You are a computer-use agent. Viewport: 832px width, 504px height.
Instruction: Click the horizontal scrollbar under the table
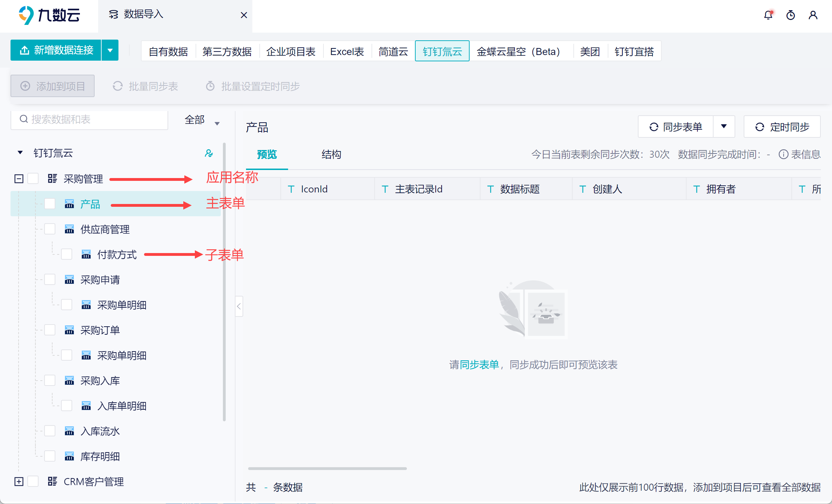(x=327, y=468)
